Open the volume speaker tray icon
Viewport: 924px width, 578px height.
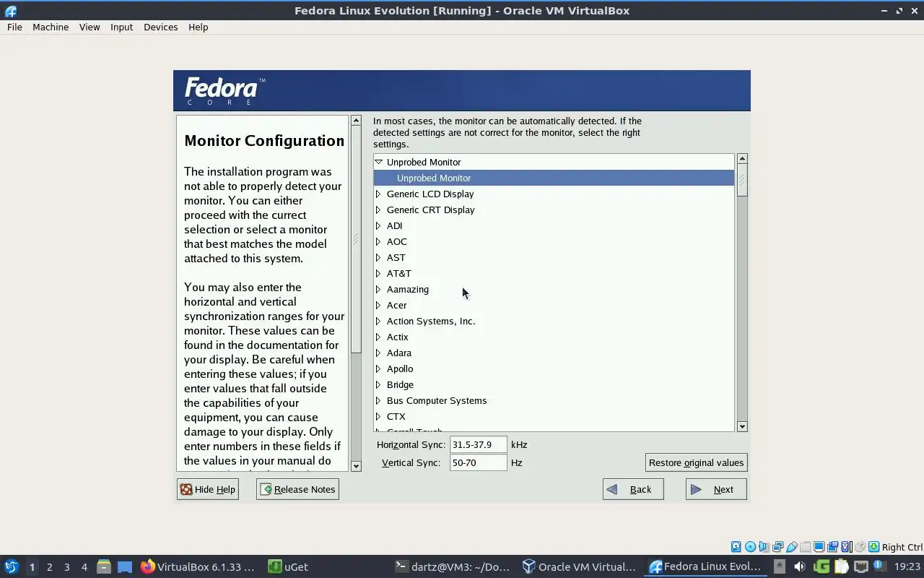800,566
